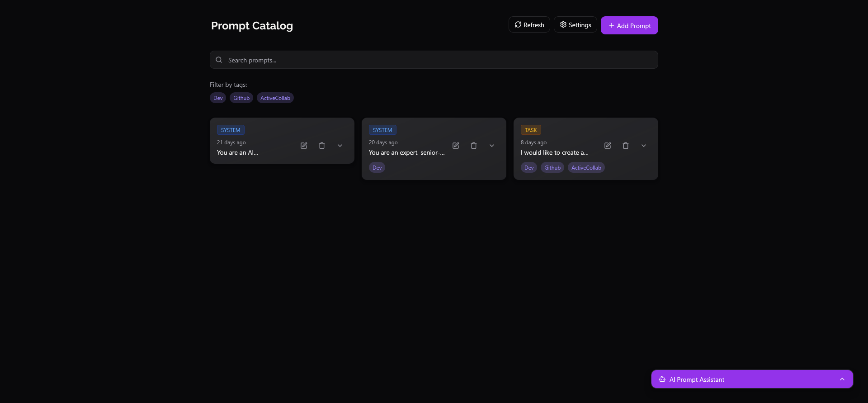Screen dimensions: 868x403
Task: Open Settings
Action: coord(575,25)
